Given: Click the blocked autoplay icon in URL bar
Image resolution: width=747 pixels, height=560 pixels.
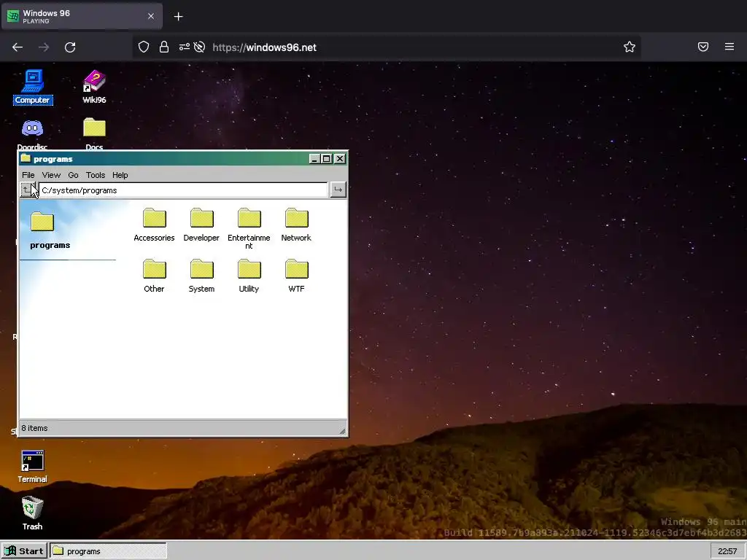Looking at the screenshot, I should click(x=200, y=47).
